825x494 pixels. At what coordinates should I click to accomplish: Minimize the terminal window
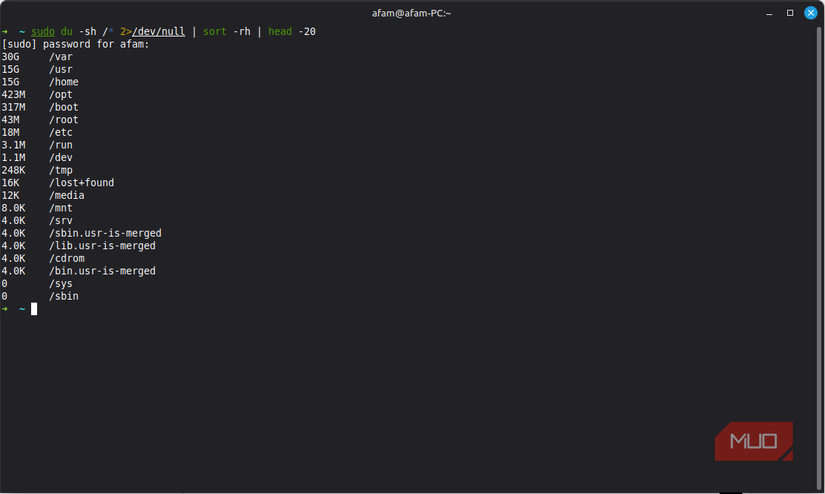[769, 13]
